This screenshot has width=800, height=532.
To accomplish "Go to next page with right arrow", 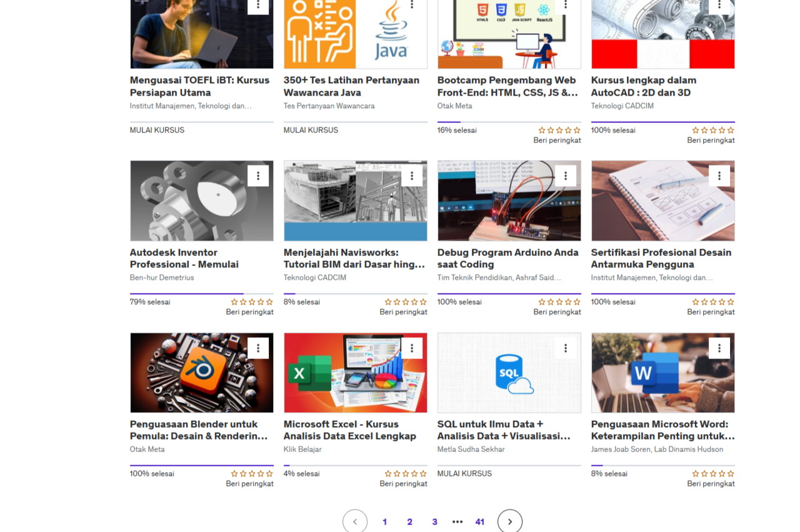I will click(509, 521).
